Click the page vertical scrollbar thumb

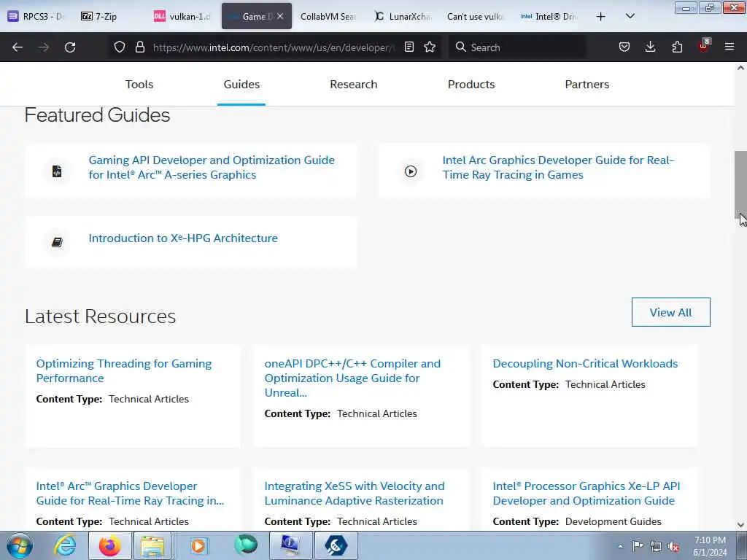(x=740, y=184)
